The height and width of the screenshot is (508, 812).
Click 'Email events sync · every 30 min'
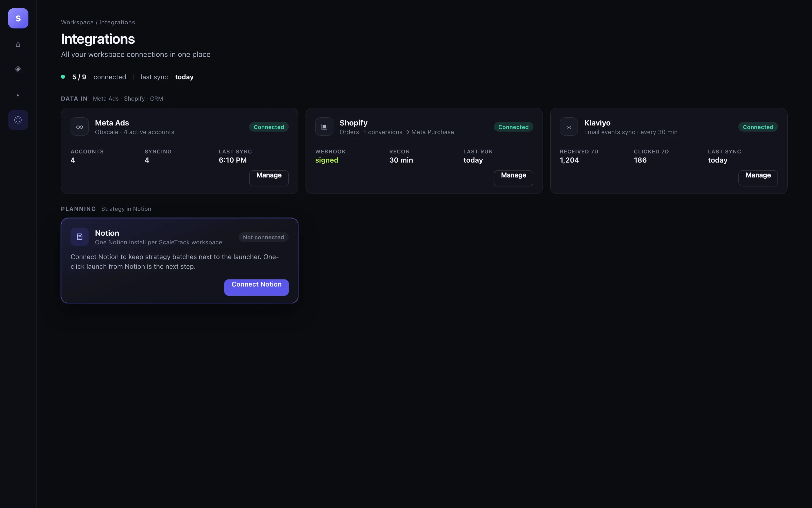pyautogui.click(x=631, y=132)
